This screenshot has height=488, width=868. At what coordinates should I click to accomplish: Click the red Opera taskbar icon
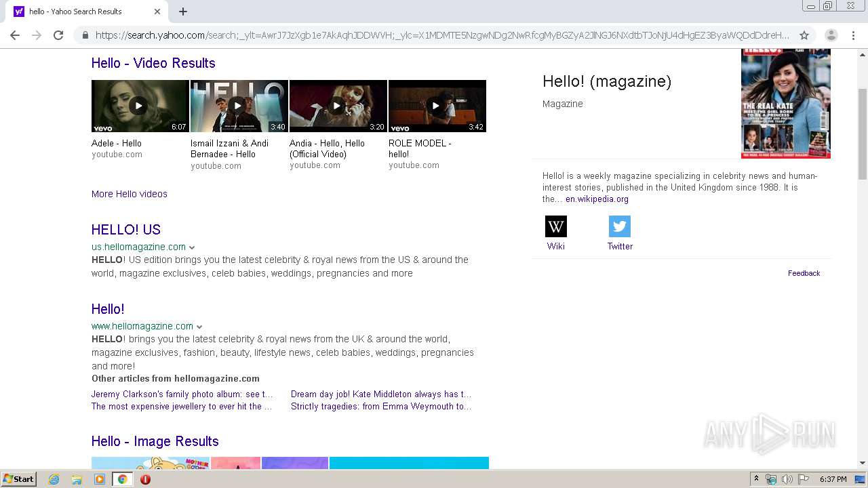pos(145,479)
